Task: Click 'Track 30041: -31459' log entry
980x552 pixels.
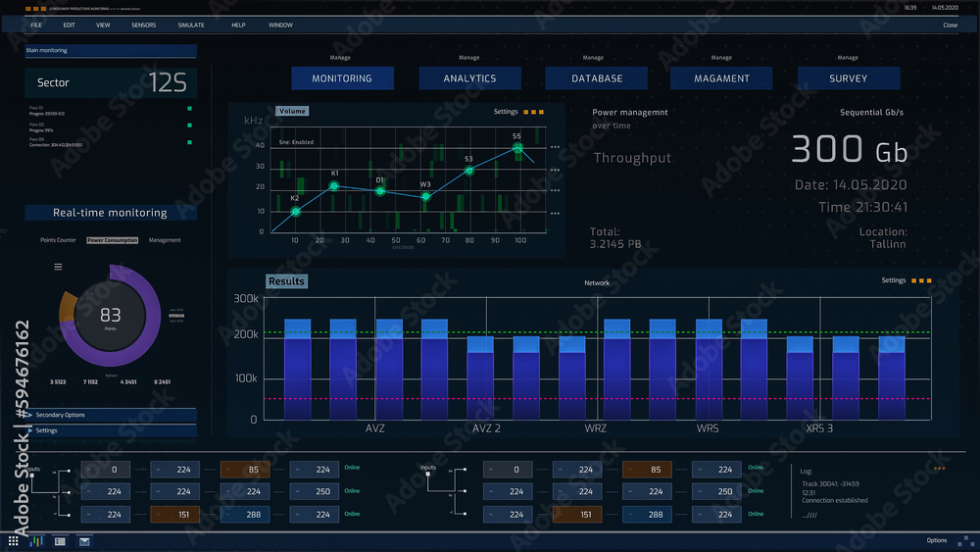Action: click(x=831, y=484)
